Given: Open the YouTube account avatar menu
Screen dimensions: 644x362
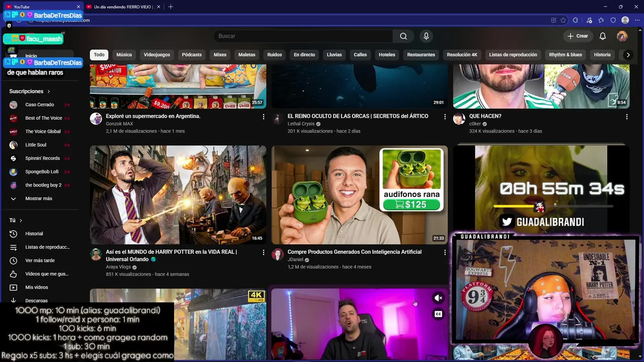Looking at the screenshot, I should click(622, 36).
